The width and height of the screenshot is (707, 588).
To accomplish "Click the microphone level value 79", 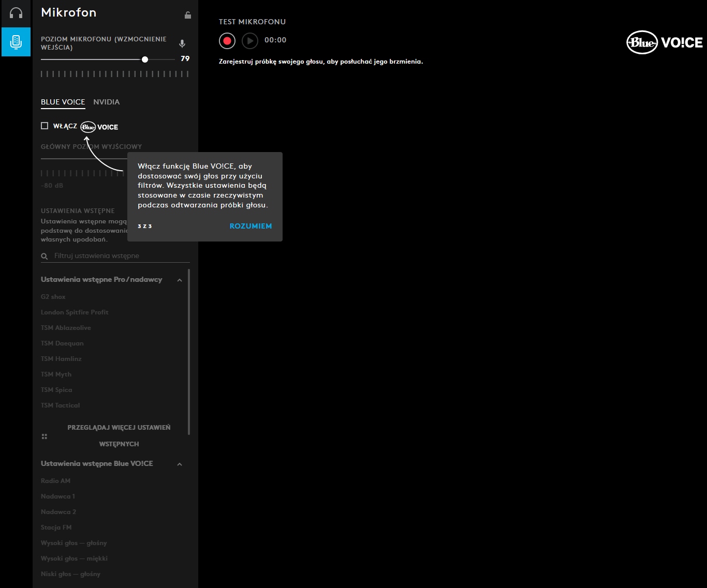I will [x=185, y=58].
